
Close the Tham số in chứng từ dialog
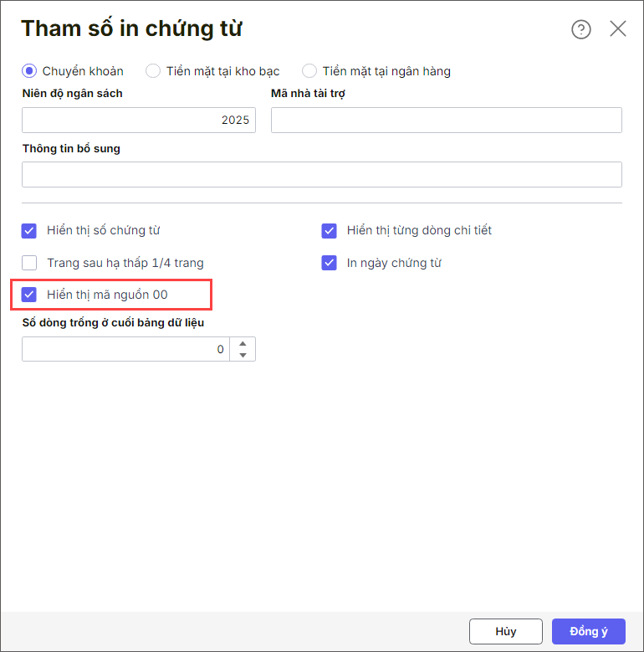pyautogui.click(x=618, y=29)
